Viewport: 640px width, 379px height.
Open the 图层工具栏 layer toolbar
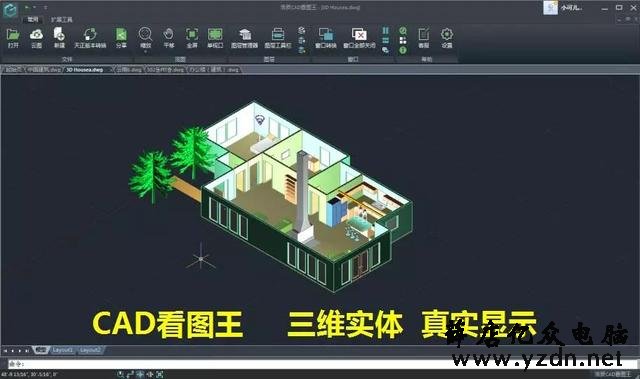278,34
